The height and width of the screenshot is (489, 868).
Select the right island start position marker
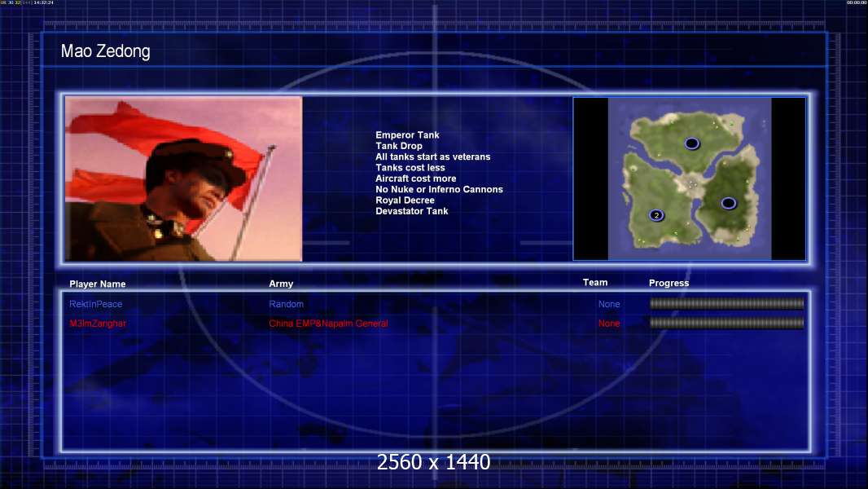tap(729, 203)
